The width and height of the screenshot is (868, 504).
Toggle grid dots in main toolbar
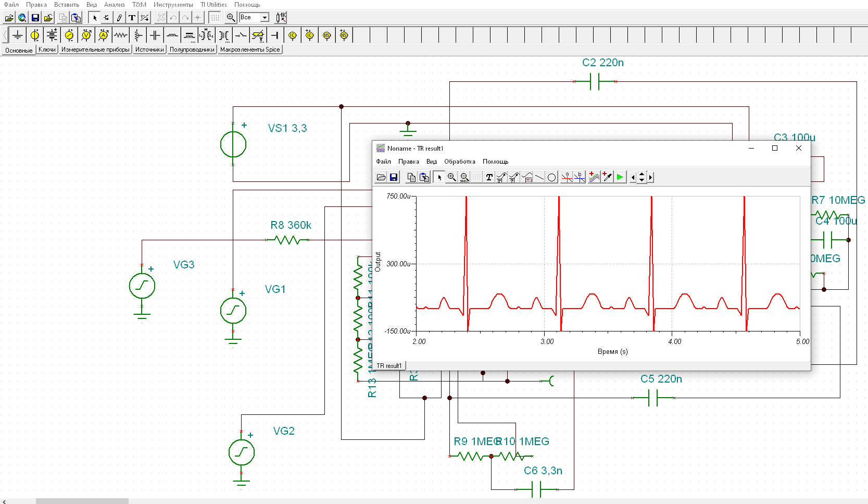click(x=215, y=18)
